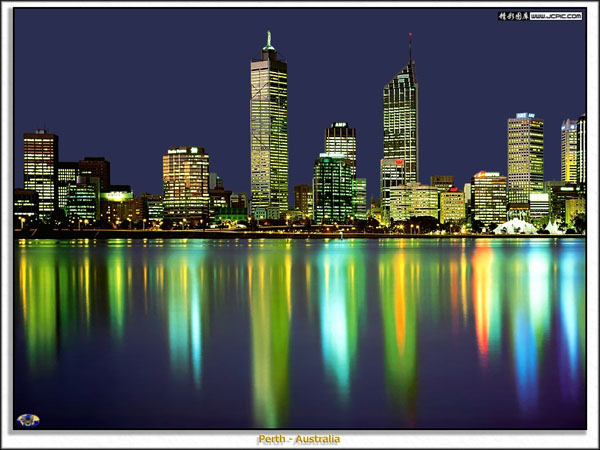The width and height of the screenshot is (600, 450).
Task: Click the small globe icon in bottom-left corner
Action: 28,420
